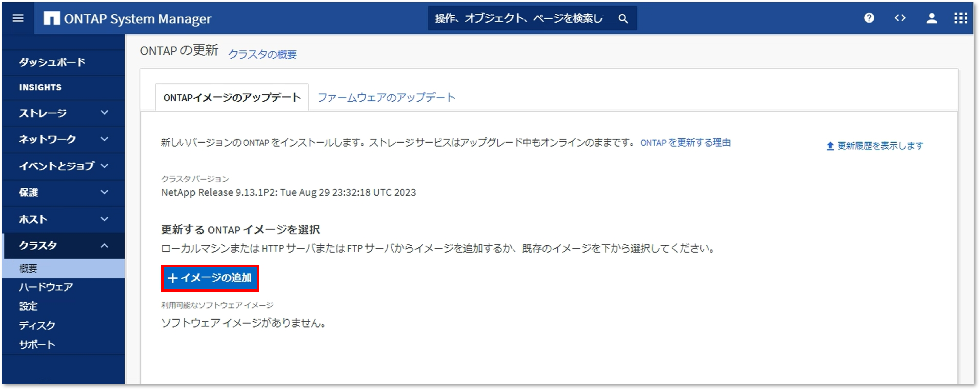The width and height of the screenshot is (980, 390).
Task: Open the ONTAP を更新する理由 link
Action: coord(685,143)
